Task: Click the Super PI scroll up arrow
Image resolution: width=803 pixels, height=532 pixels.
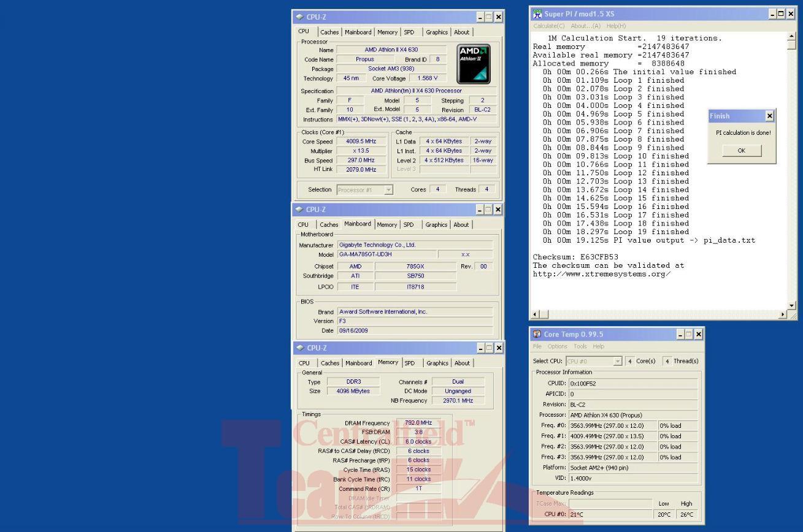Action: (791, 37)
